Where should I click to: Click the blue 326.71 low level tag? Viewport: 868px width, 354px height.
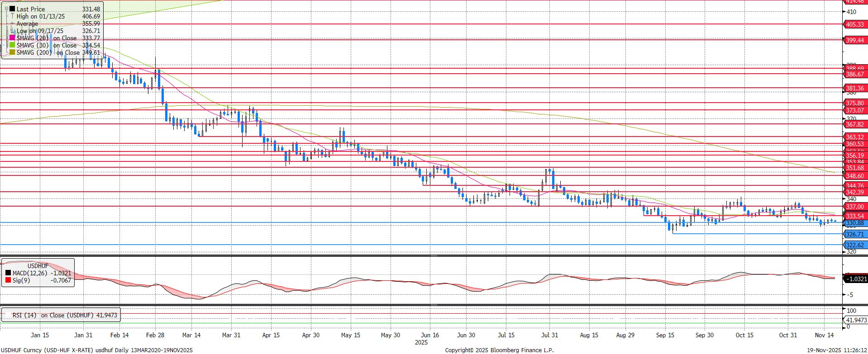point(854,234)
